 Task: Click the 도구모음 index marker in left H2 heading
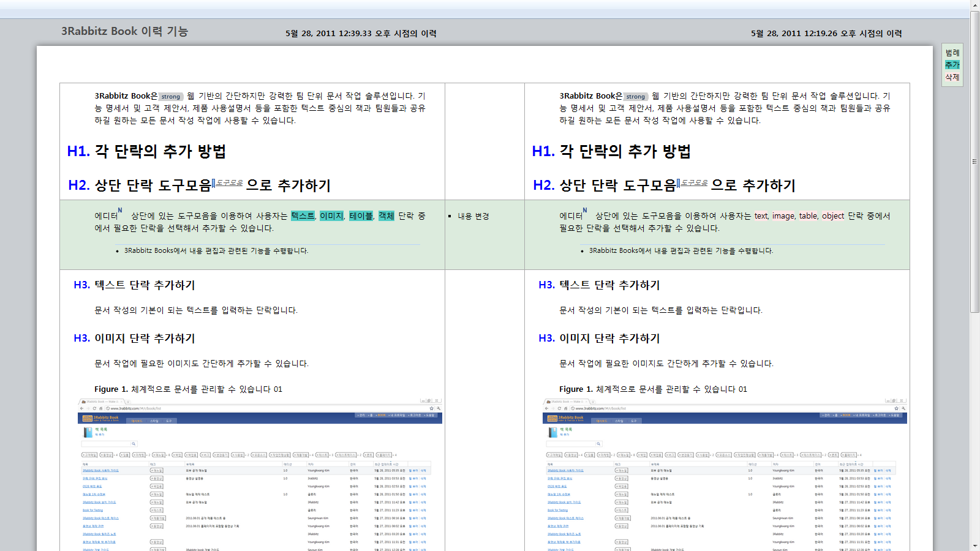228,182
